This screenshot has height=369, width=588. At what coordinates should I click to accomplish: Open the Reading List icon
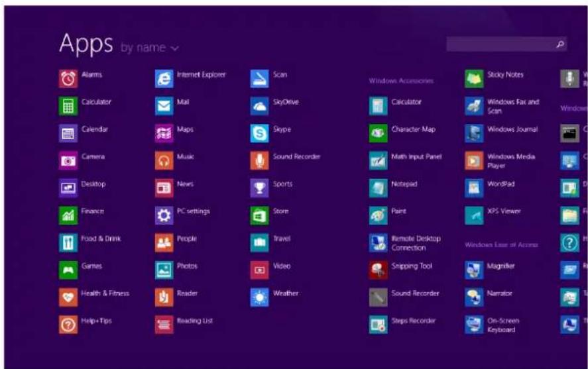click(x=164, y=325)
